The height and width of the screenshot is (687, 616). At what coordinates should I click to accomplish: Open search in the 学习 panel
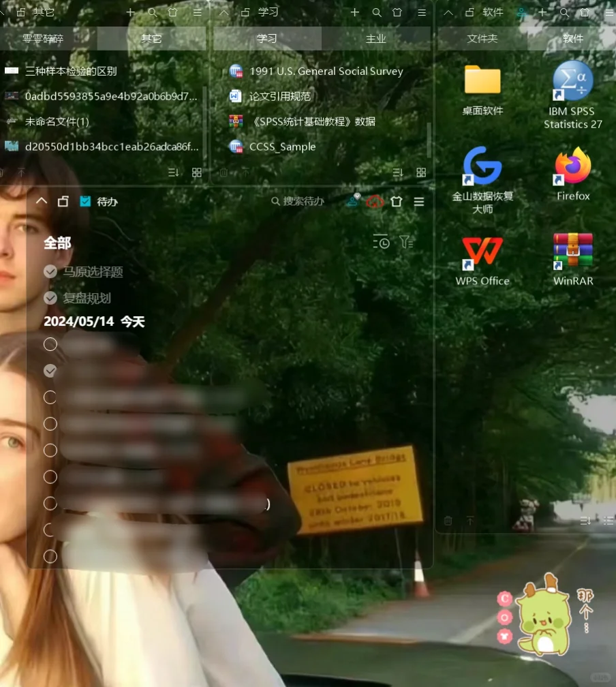tap(377, 12)
